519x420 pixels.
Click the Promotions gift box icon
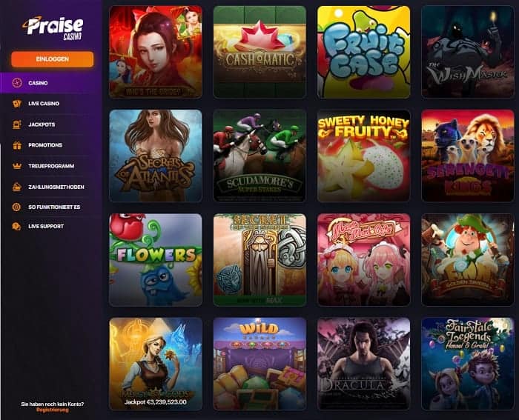[x=17, y=145]
